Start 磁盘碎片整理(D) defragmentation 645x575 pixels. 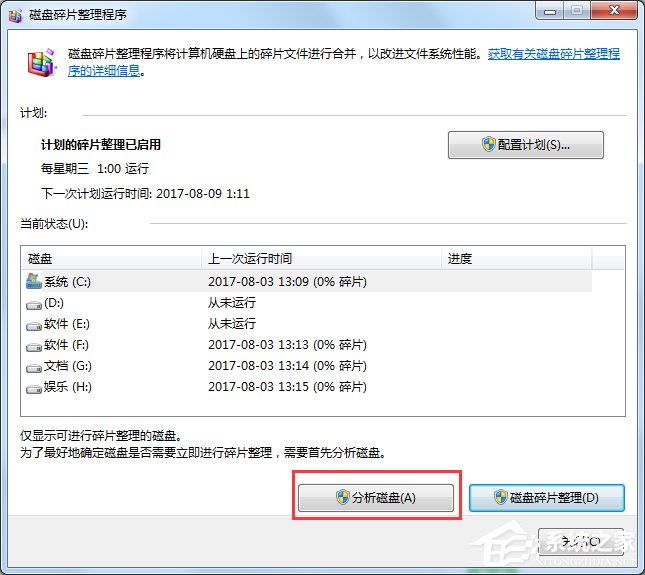pyautogui.click(x=547, y=498)
